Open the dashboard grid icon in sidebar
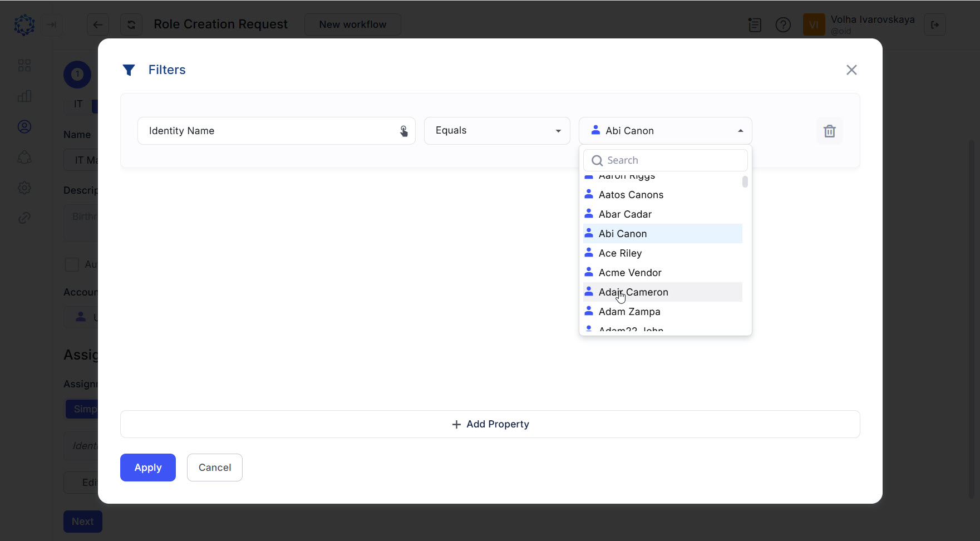 coord(24,65)
